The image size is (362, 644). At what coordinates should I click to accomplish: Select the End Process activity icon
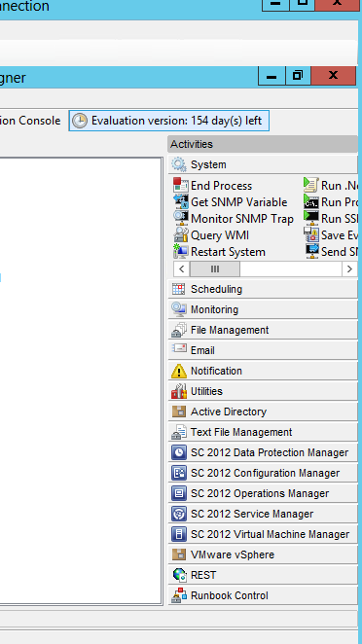pos(181,185)
